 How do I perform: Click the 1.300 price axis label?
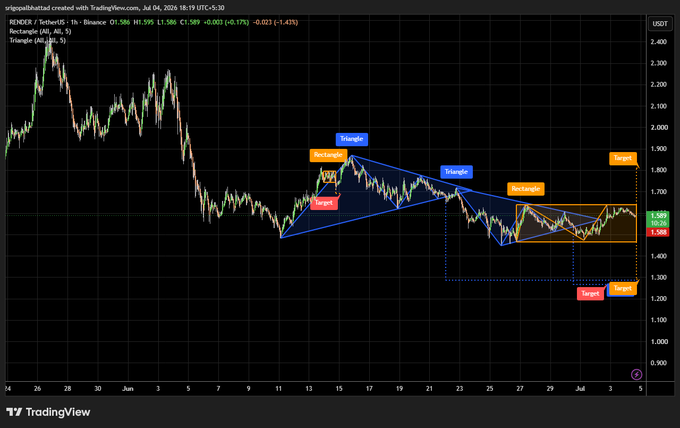[x=659, y=277]
